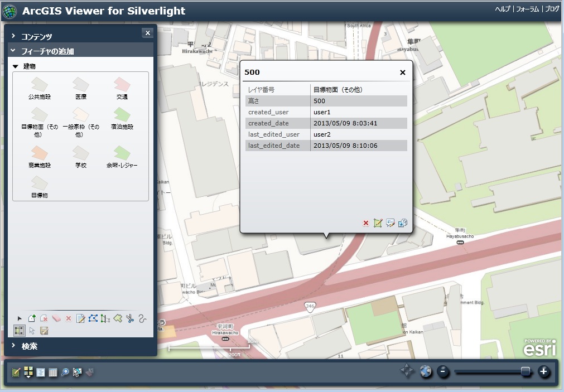Open the ブログ link

tap(552, 9)
